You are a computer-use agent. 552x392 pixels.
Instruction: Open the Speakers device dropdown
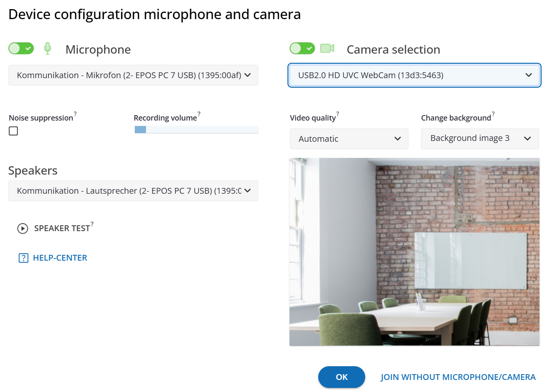133,191
